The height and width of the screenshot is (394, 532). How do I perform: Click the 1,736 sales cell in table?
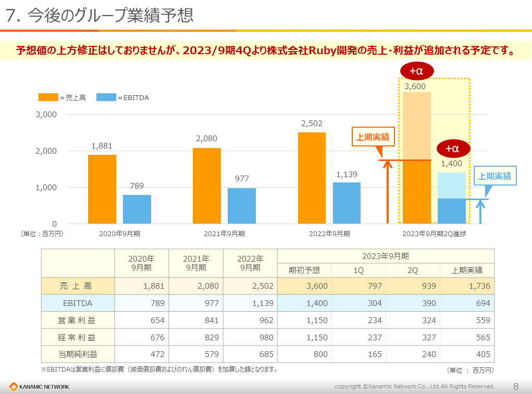tap(467, 286)
